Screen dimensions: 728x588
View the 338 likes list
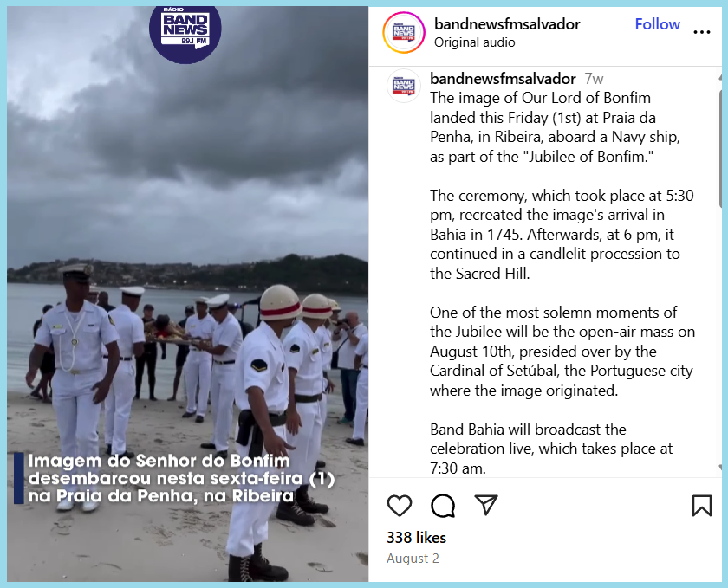pos(417,538)
